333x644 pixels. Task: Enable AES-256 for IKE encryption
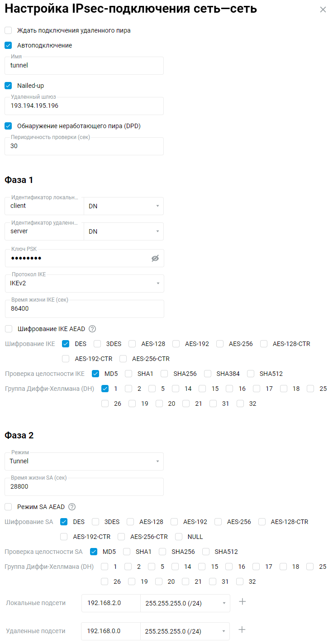click(220, 344)
